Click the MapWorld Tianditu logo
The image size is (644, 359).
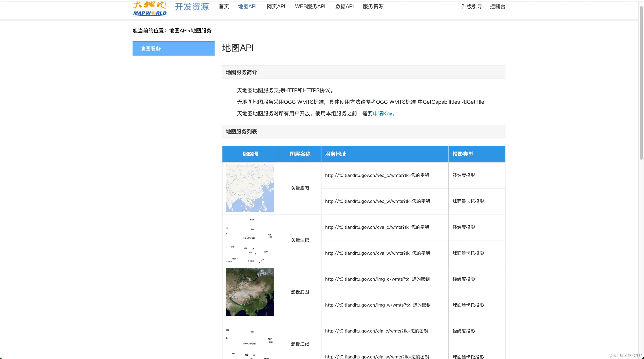(150, 9)
